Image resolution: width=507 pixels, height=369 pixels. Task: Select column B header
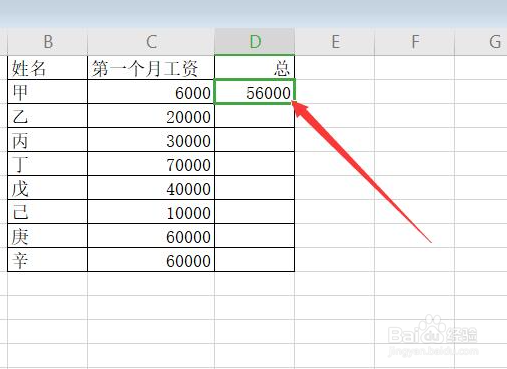[x=47, y=42]
